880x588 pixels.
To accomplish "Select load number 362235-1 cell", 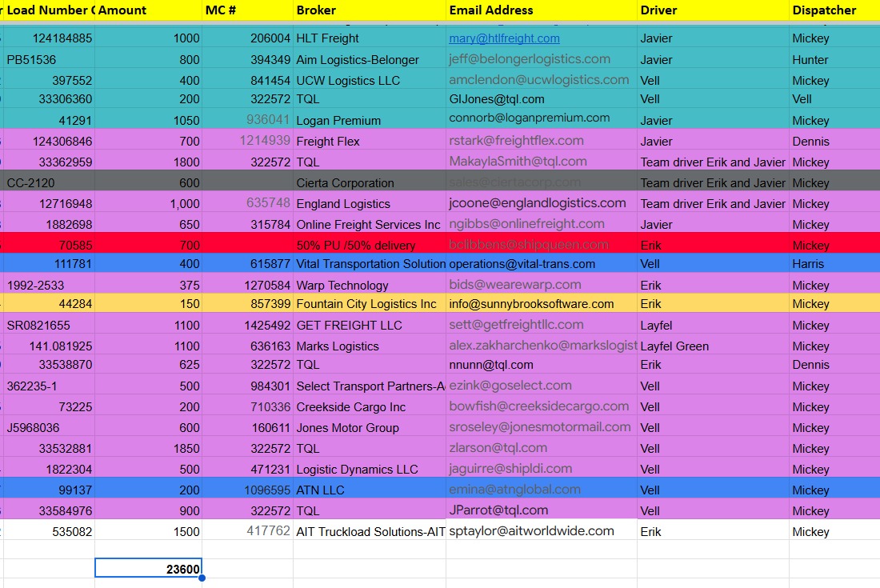I will coord(49,386).
